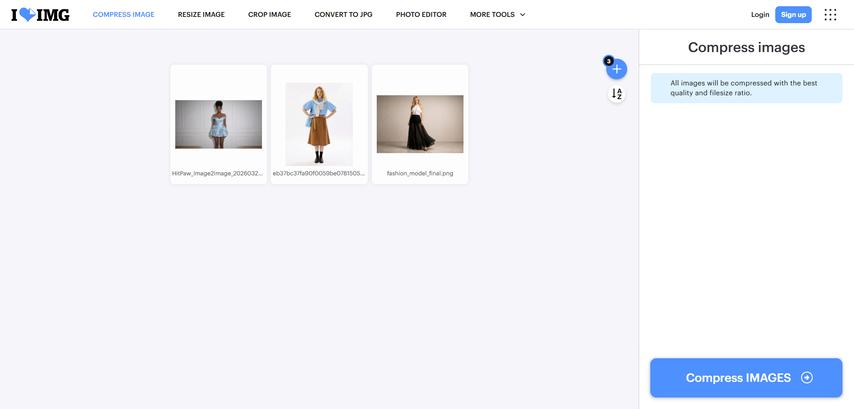Click the fashion_model_final.png file name

(x=420, y=173)
